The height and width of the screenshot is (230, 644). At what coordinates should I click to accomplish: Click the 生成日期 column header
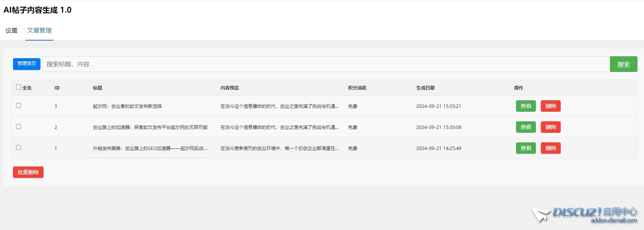tap(425, 88)
